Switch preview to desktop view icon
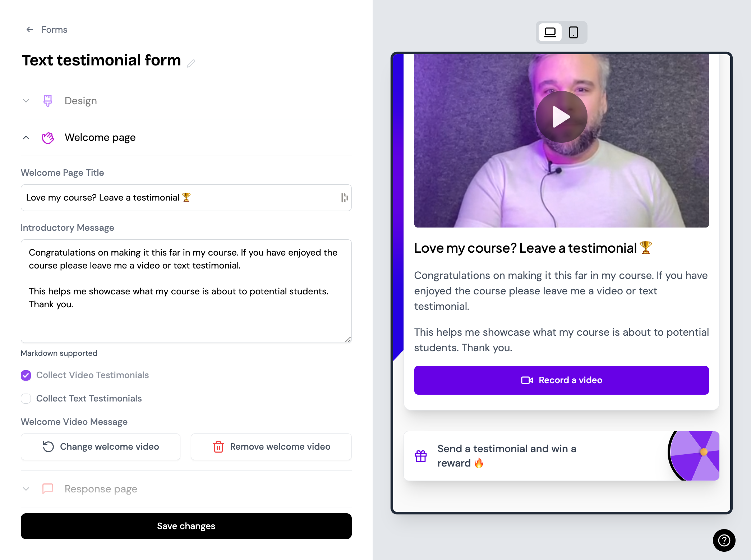This screenshot has width=751, height=560. [550, 32]
